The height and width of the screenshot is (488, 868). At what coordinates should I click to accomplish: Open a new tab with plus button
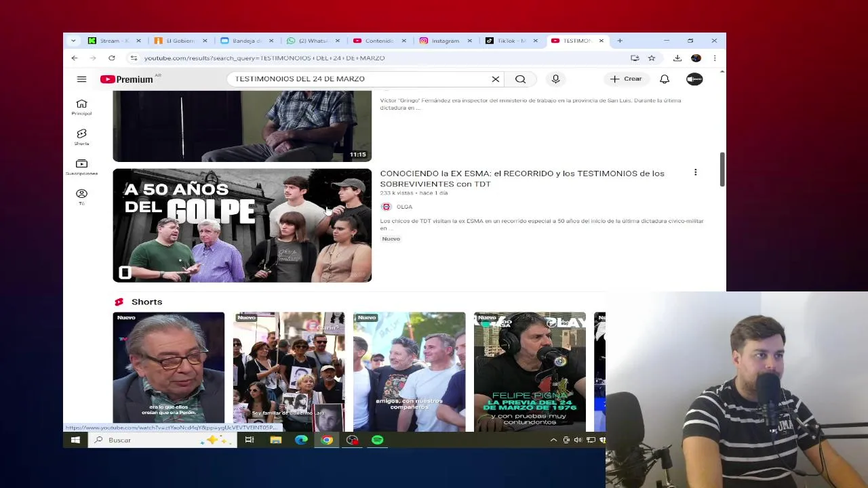[620, 41]
